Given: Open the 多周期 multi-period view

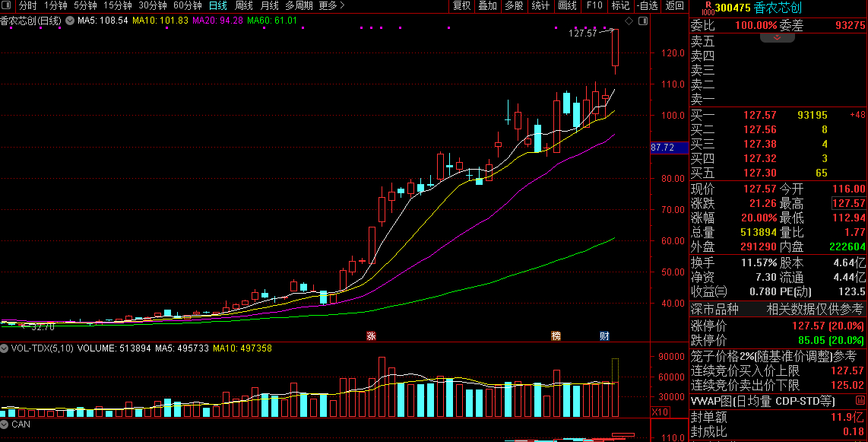Looking at the screenshot, I should [x=299, y=5].
